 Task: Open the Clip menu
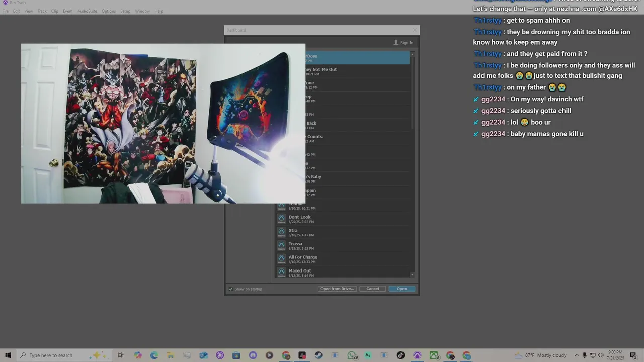(55, 11)
